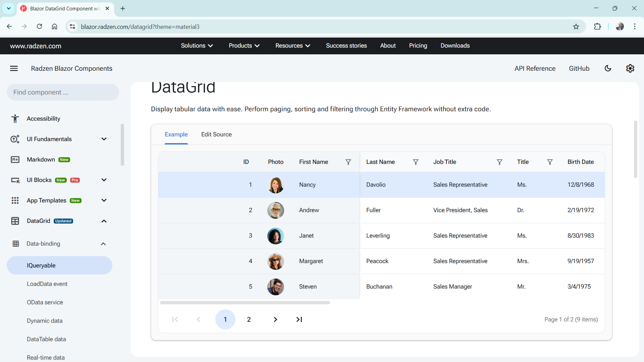This screenshot has height=362, width=644.
Task: Open the LoadData event item
Action: [47, 284]
